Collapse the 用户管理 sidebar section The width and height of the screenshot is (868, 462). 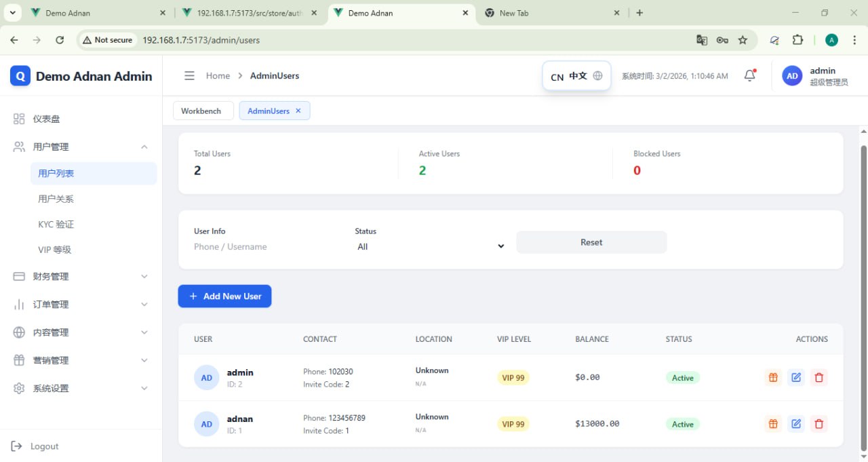[81, 147]
